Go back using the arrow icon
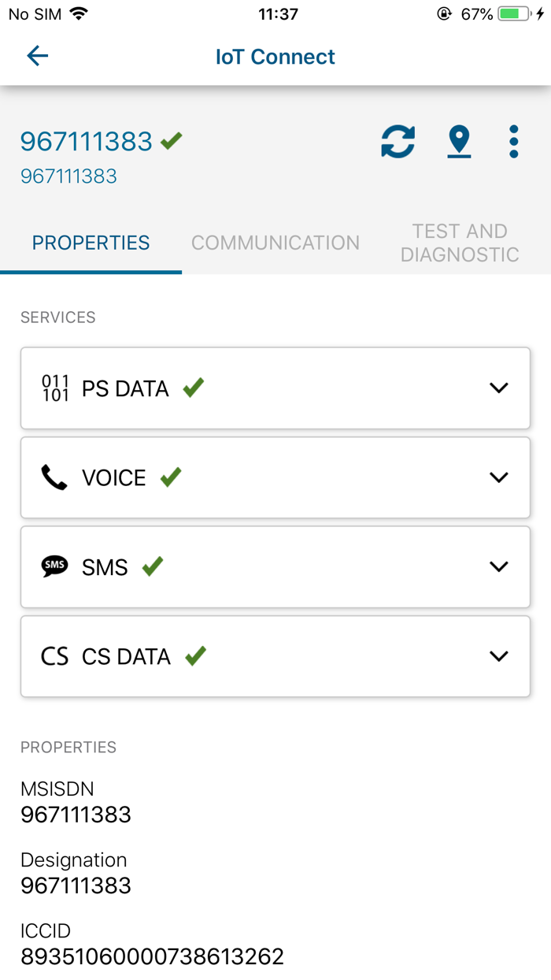This screenshot has height=980, width=551. click(37, 56)
